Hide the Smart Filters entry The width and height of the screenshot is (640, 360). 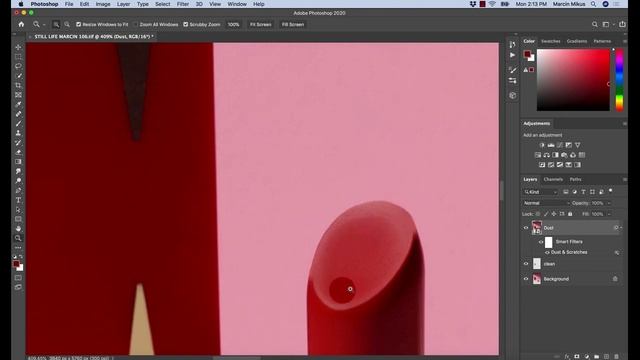541,242
